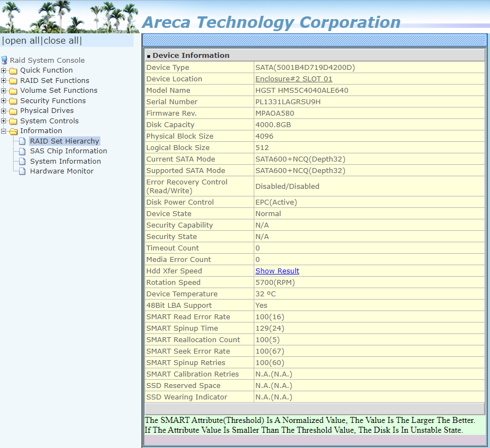Open RAID Set Hierarchy page
Image resolution: width=490 pixels, height=448 pixels.
[64, 141]
